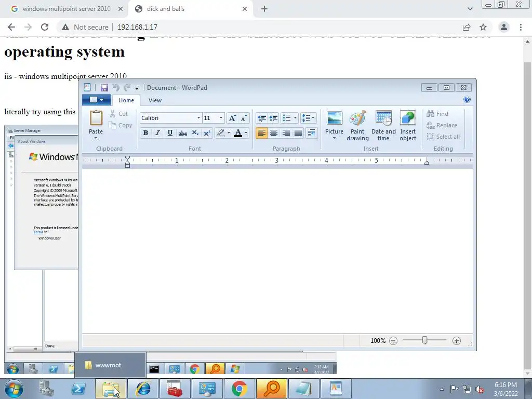Toggle Underline formatting
Image resolution: width=532 pixels, height=399 pixels.
(170, 133)
